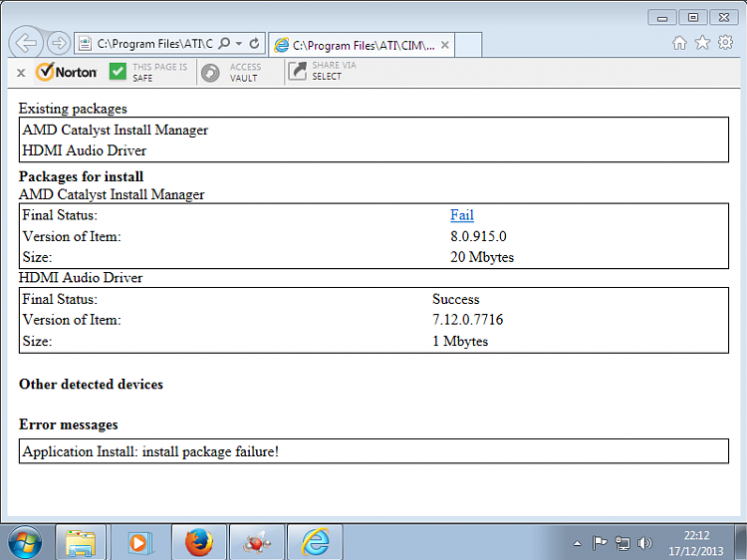The height and width of the screenshot is (560, 747).
Task: Click the install package failure message
Action: click(x=150, y=451)
